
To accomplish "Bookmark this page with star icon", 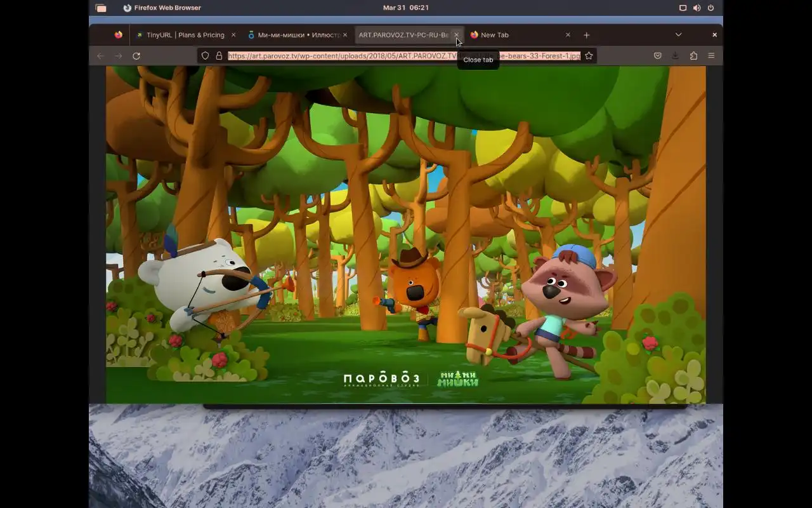I will [589, 56].
